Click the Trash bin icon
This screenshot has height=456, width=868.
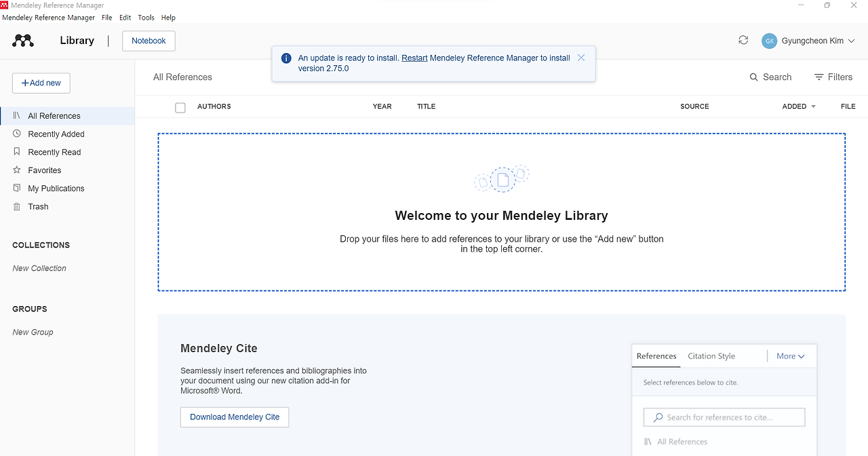click(17, 206)
